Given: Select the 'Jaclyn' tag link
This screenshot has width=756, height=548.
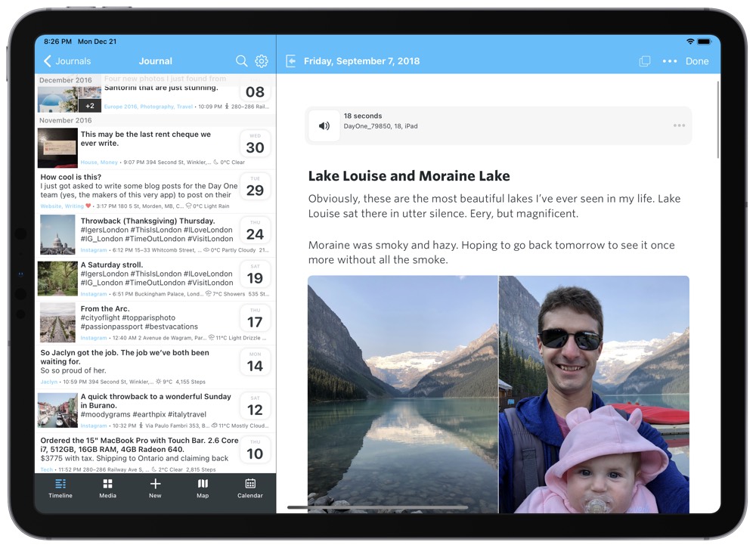Looking at the screenshot, I should (x=48, y=382).
